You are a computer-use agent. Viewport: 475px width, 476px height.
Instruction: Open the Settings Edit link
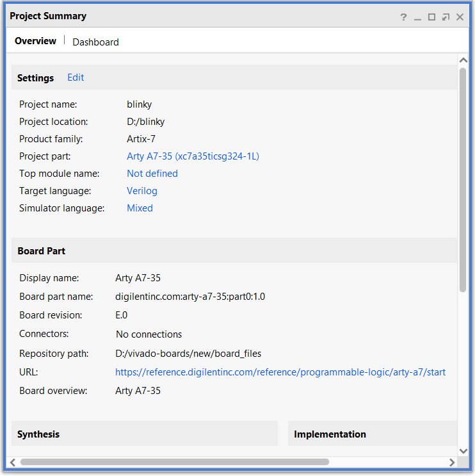(76, 78)
